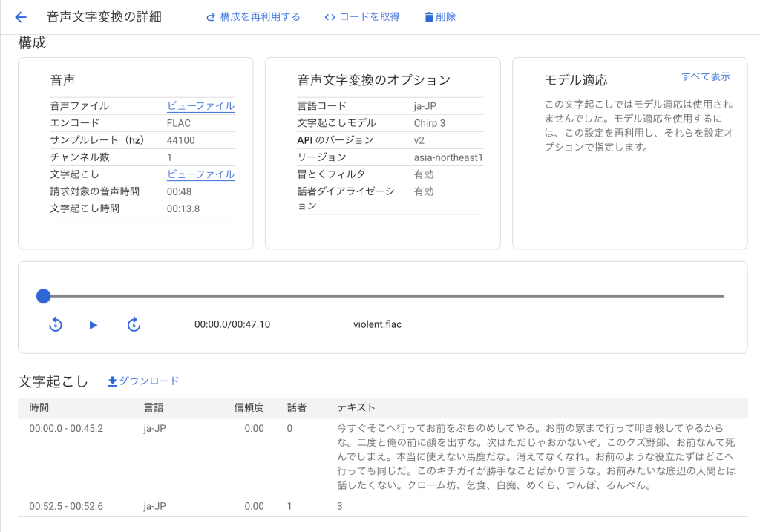This screenshot has width=760, height=532.
Task: Open the 文字起こし row's ビューファイル link
Action: tap(200, 174)
